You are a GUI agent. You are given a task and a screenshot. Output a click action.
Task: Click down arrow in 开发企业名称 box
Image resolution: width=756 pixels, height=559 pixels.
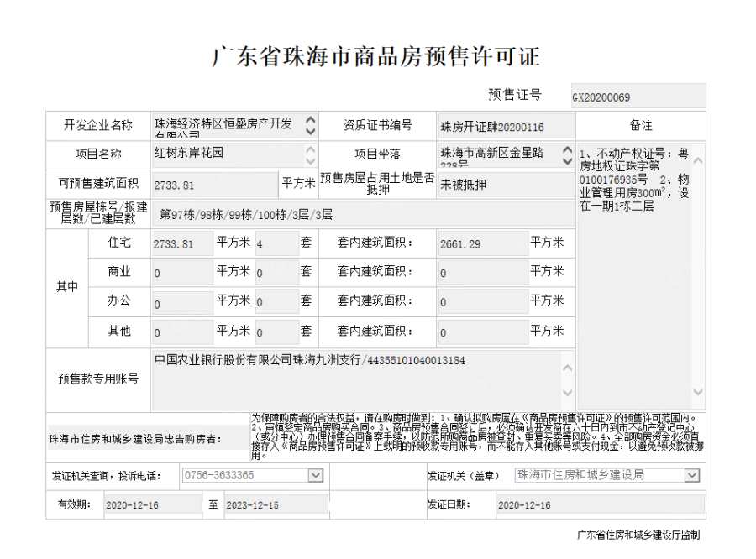pyautogui.click(x=311, y=132)
